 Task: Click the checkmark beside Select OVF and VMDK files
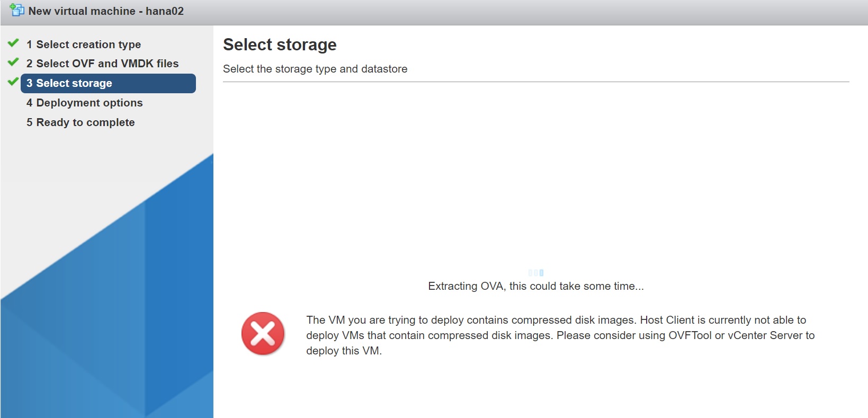(x=14, y=63)
